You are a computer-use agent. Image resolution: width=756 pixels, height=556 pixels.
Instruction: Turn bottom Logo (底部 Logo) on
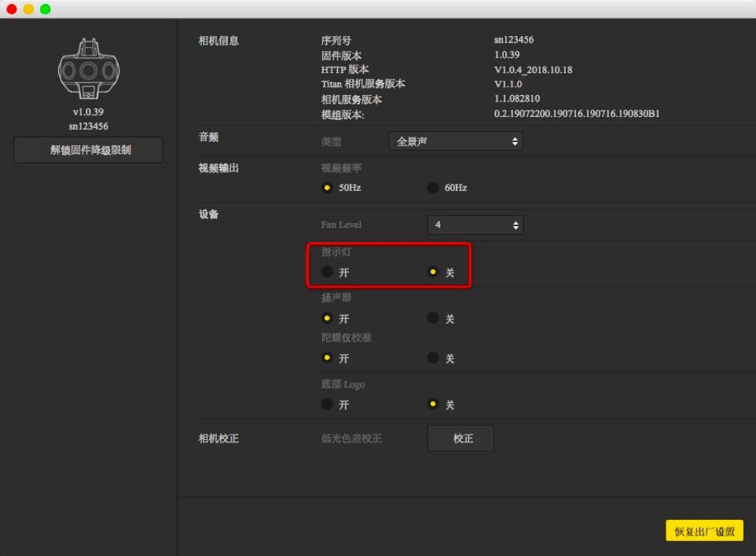tap(327, 404)
